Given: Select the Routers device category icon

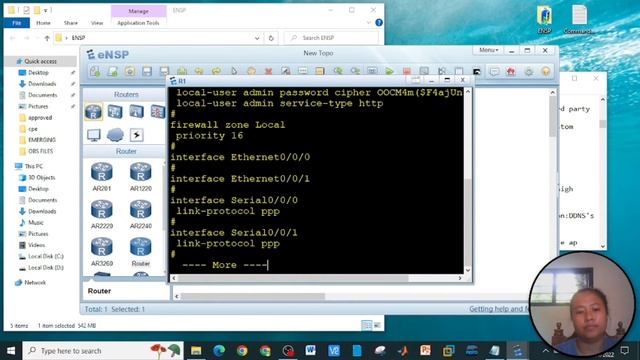Looking at the screenshot, I should pyautogui.click(x=93, y=111).
